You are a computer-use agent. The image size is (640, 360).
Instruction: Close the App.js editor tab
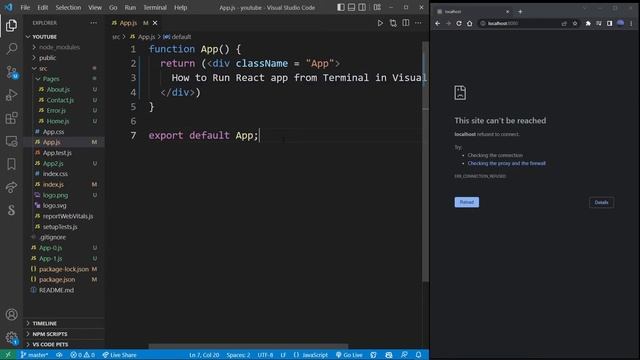coord(155,23)
